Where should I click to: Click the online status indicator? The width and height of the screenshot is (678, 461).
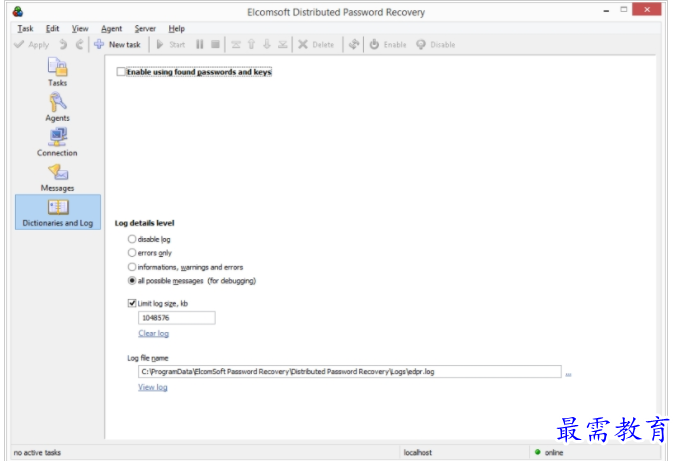[x=549, y=452]
